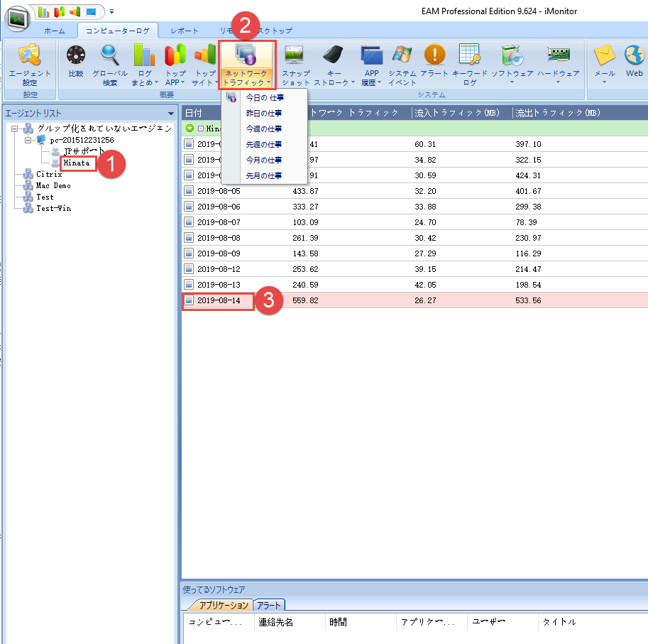648x644 pixels.
Task: Select the Test group in agent list
Action: 45,197
